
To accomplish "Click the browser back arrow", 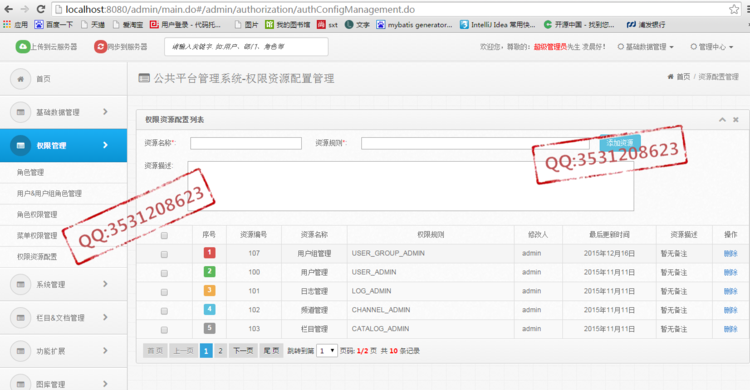I will coord(9,9).
